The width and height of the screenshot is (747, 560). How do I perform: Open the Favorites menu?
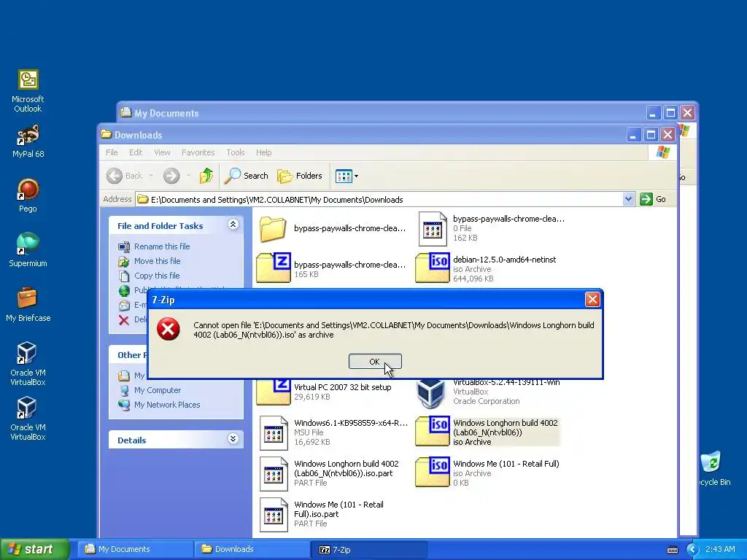pyautogui.click(x=198, y=152)
